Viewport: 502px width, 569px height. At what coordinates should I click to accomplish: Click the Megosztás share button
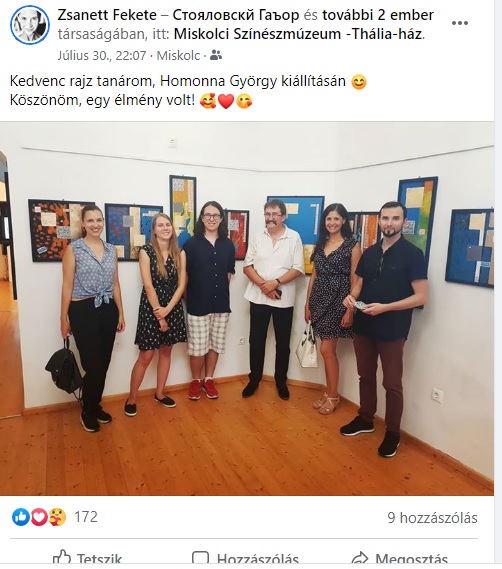[x=400, y=559]
